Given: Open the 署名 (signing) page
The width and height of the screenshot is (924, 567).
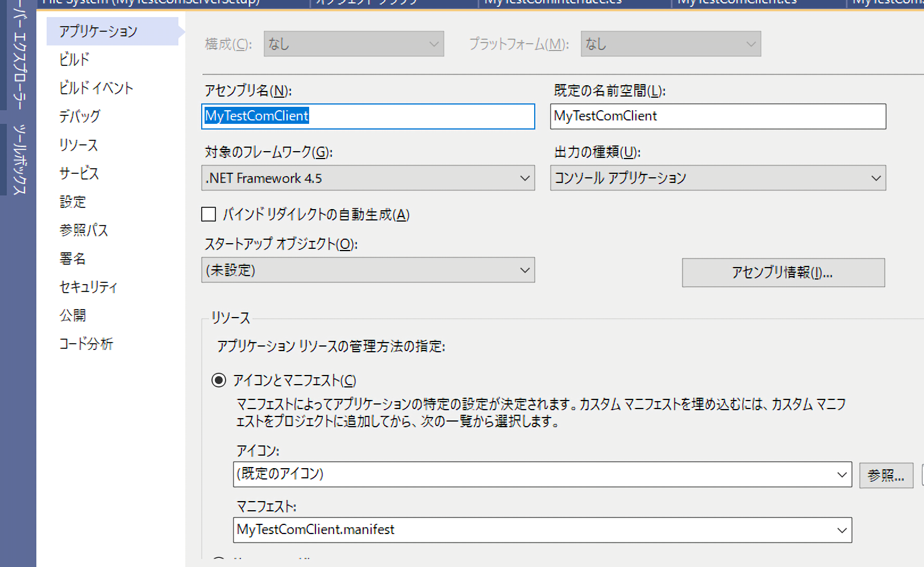Looking at the screenshot, I should 73,259.
